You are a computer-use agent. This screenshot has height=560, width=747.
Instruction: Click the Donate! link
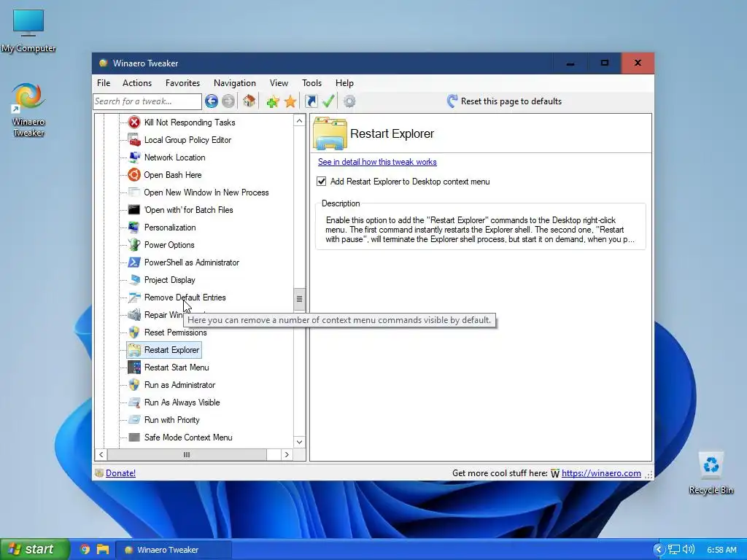click(x=120, y=472)
